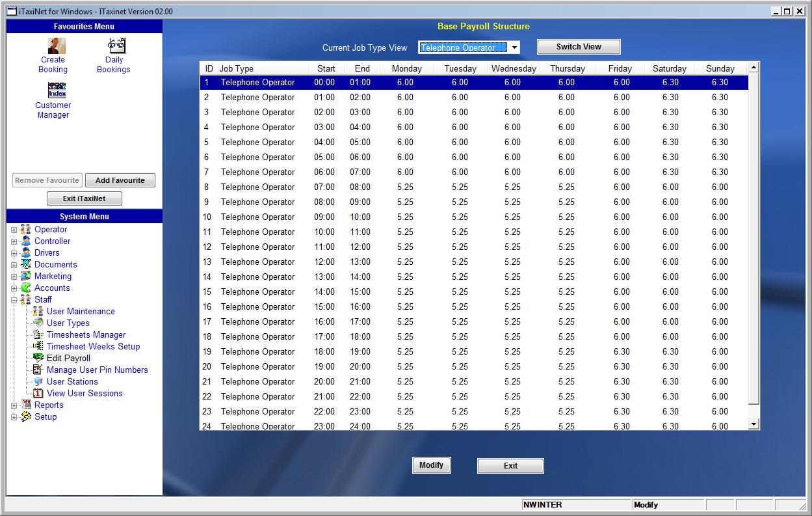This screenshot has height=516, width=812.
Task: Expand the Operator node
Action: coord(14,230)
